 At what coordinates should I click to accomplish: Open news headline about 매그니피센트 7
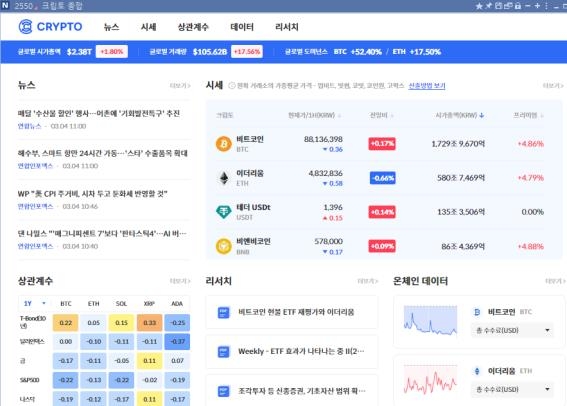pos(102,234)
